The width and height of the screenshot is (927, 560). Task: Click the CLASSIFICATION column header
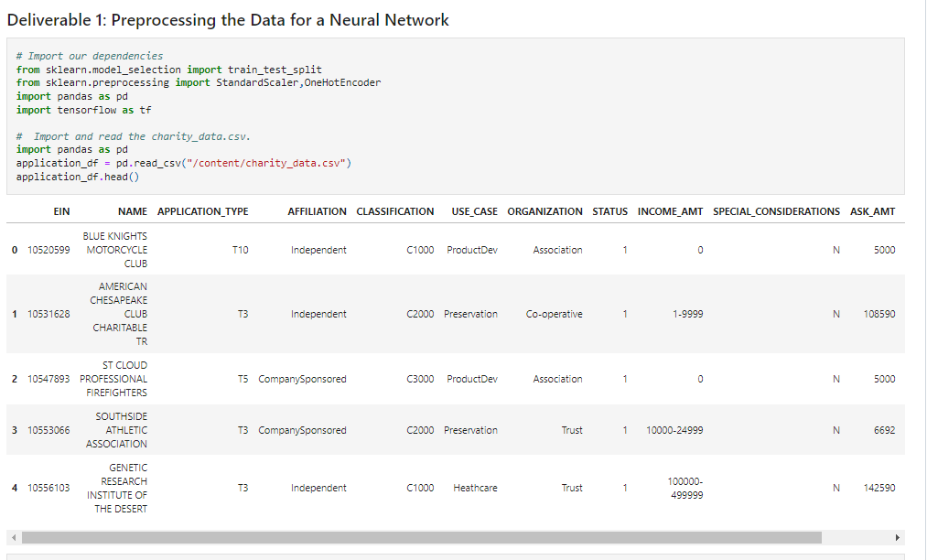point(395,211)
